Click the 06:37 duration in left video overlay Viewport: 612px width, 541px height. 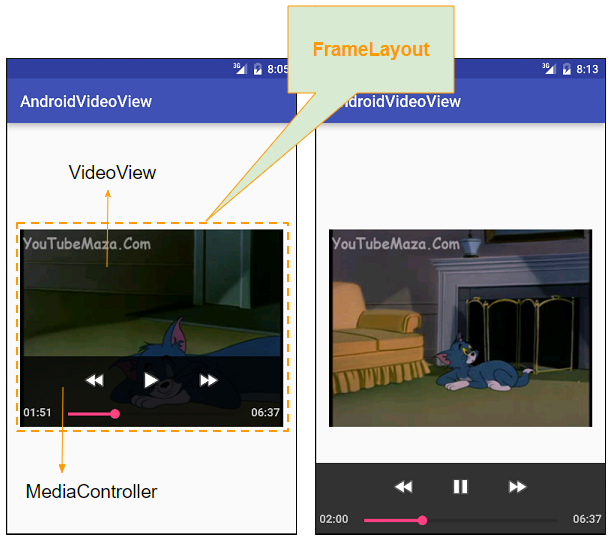click(265, 412)
